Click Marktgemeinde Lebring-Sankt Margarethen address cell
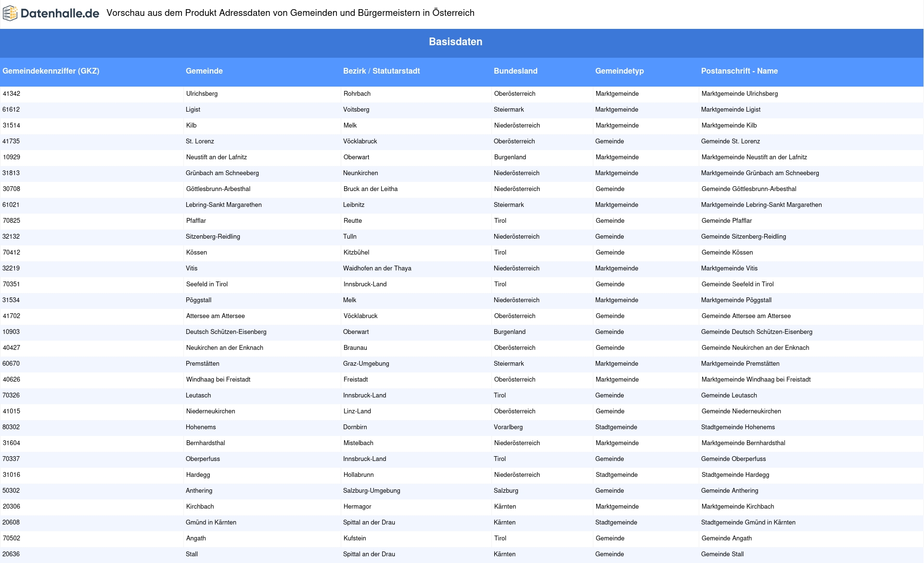924x563 pixels. point(811,205)
